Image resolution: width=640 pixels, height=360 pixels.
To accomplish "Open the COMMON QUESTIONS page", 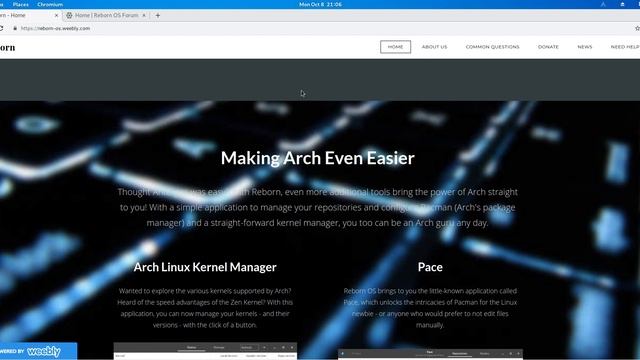I will [492, 47].
